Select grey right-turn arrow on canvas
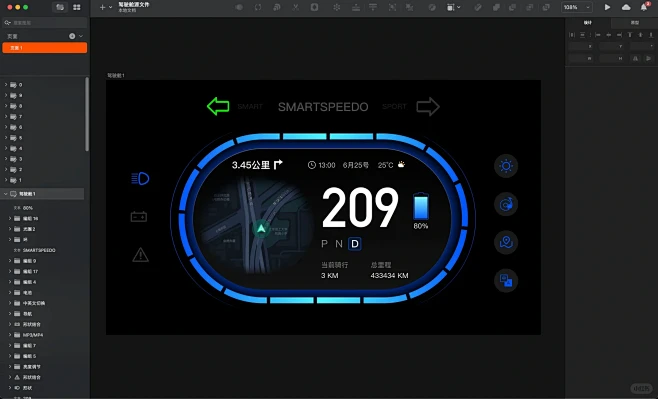The image size is (658, 399). pyautogui.click(x=428, y=107)
